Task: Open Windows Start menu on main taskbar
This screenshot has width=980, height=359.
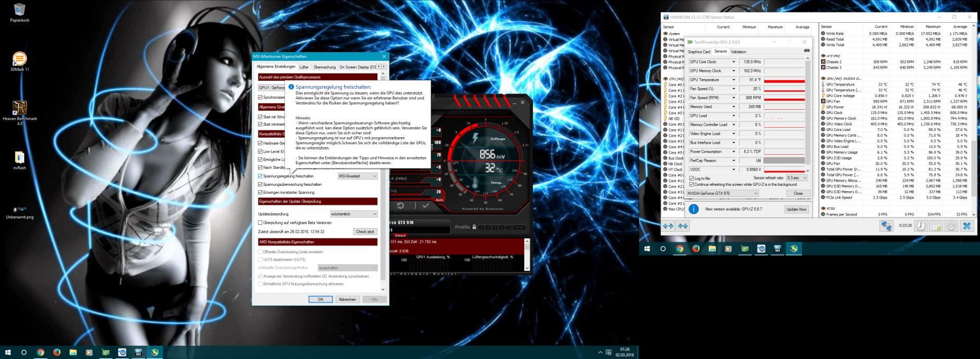Action: coord(8,352)
